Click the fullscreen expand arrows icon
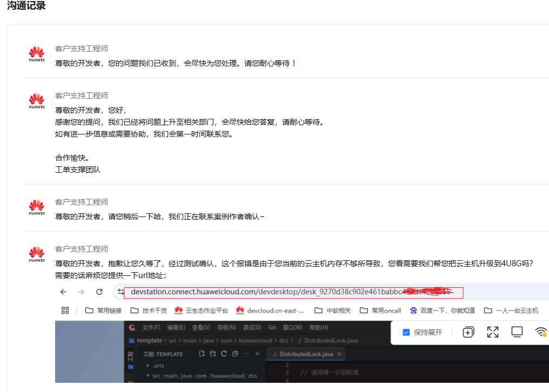Screen dimensions: 549x392 point(493,332)
